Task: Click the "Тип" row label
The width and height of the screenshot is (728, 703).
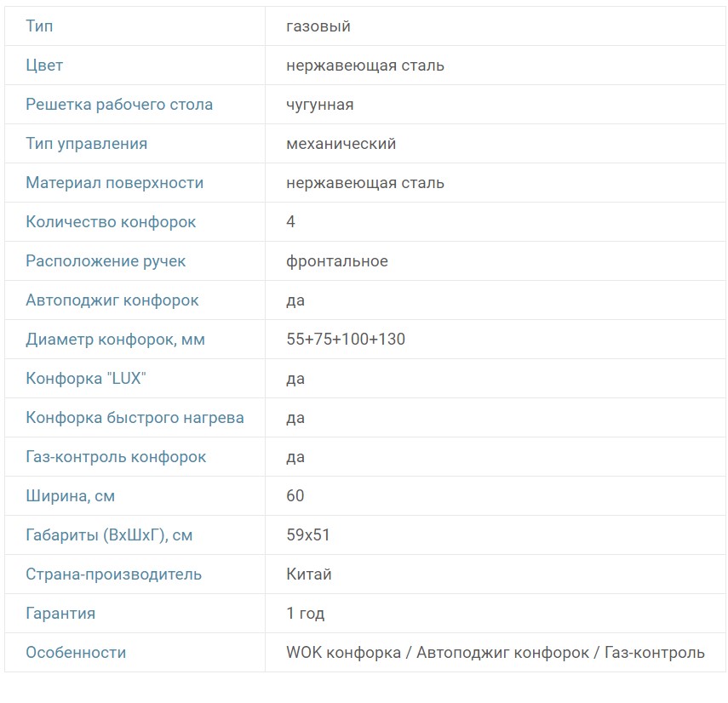Action: point(39,26)
